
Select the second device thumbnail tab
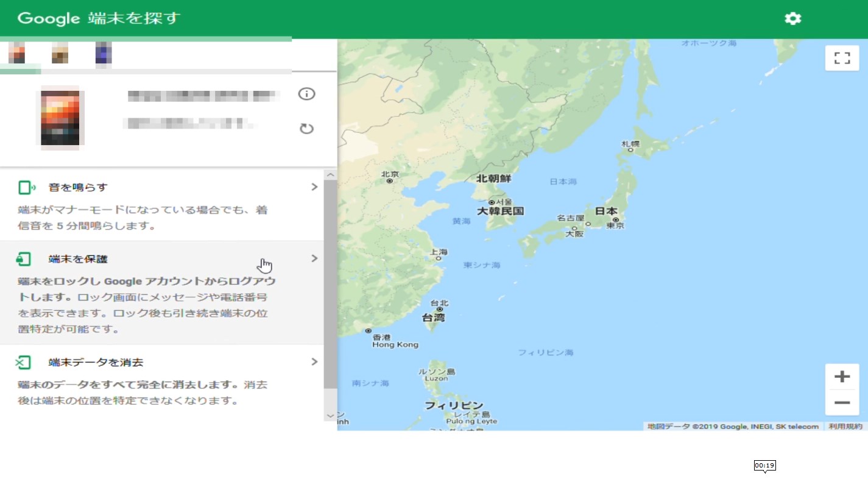[60, 54]
